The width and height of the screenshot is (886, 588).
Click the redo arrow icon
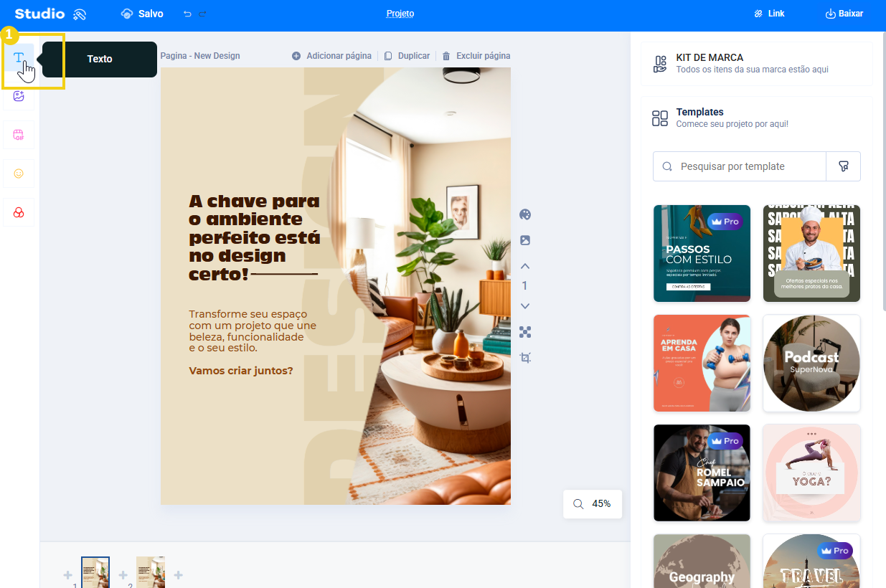click(x=202, y=14)
